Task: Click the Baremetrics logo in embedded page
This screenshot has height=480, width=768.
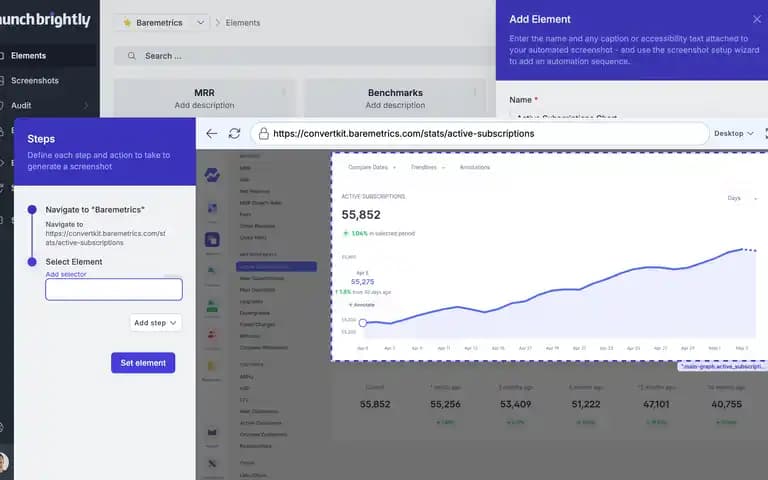Action: (212, 175)
